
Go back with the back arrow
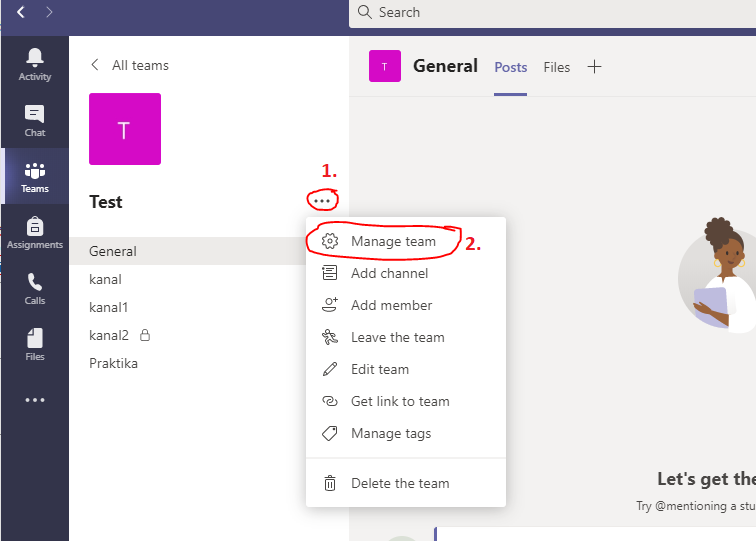tap(21, 12)
